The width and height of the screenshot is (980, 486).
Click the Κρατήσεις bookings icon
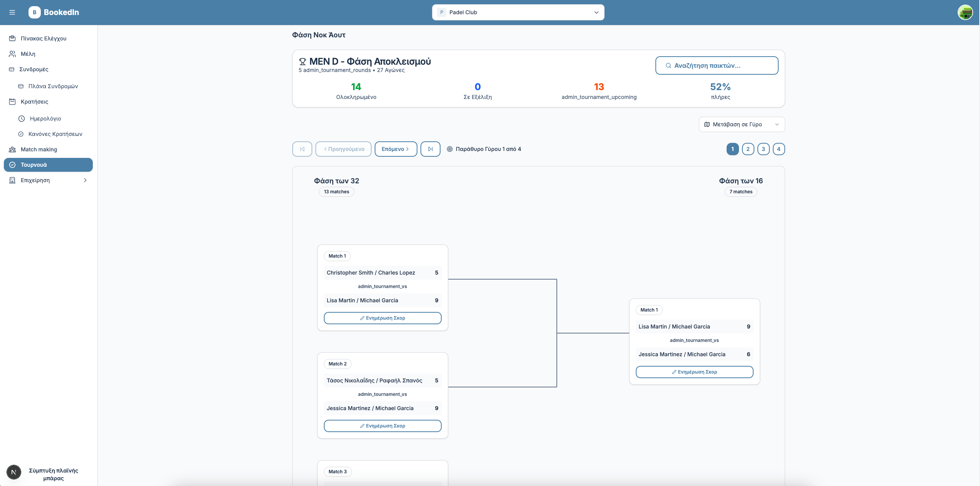pos(12,101)
